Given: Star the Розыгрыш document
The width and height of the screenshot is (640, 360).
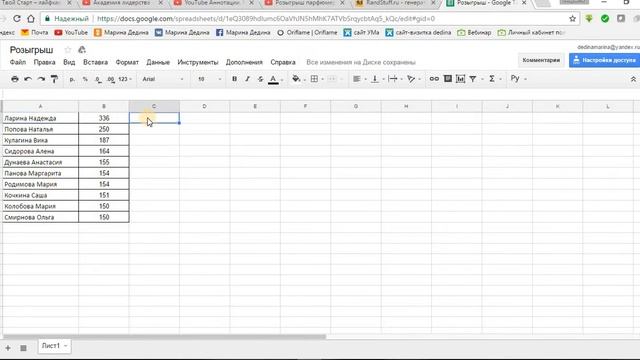Looking at the screenshot, I should (68, 50).
